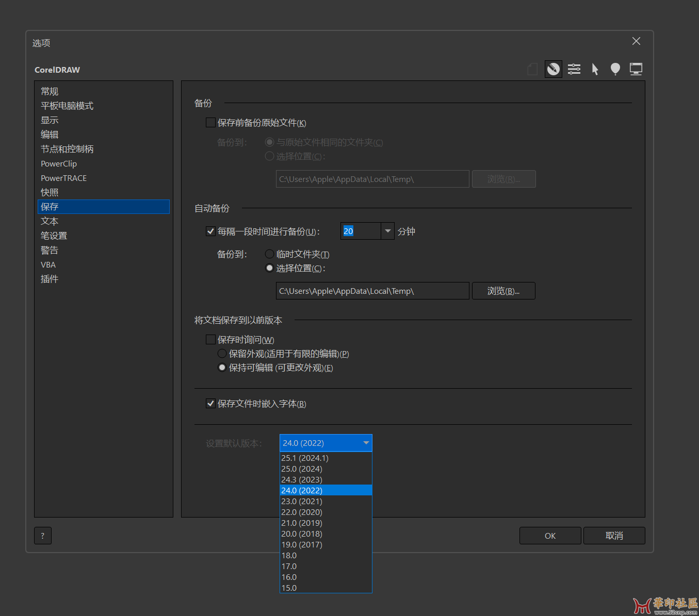The width and height of the screenshot is (699, 616).
Task: Choose 21.0 (2019) from version list
Action: point(326,523)
